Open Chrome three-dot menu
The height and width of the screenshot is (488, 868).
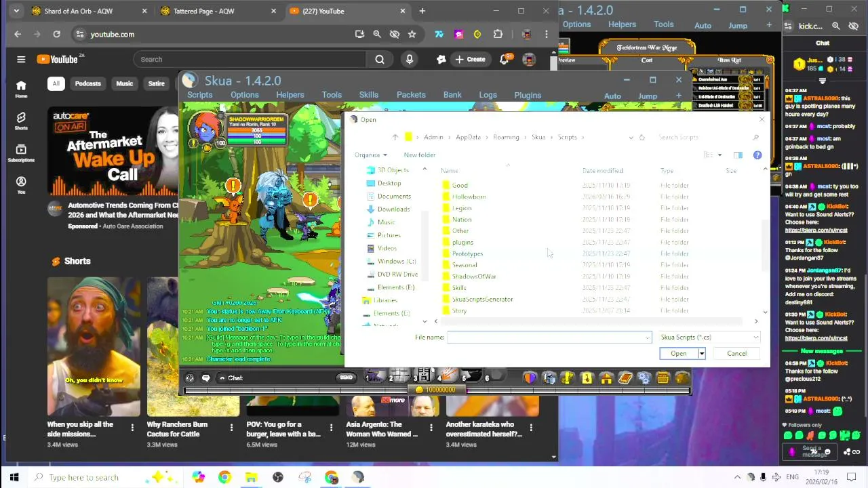point(547,34)
